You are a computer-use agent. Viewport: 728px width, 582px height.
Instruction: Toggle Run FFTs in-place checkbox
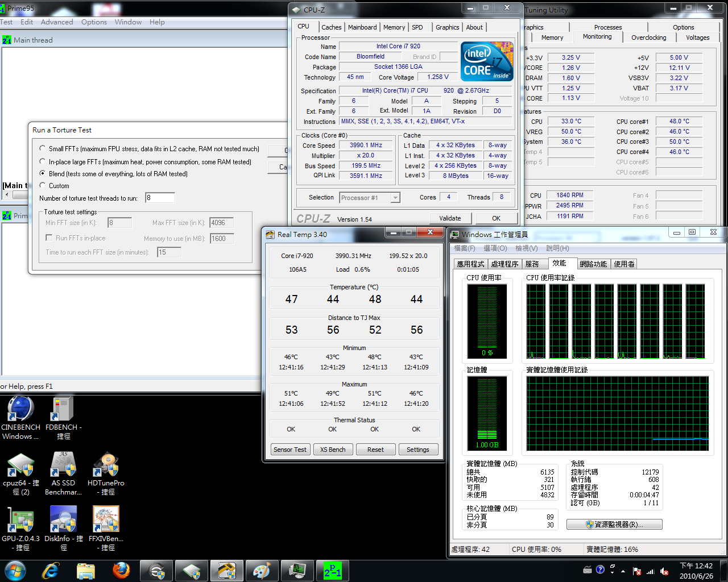[49, 238]
